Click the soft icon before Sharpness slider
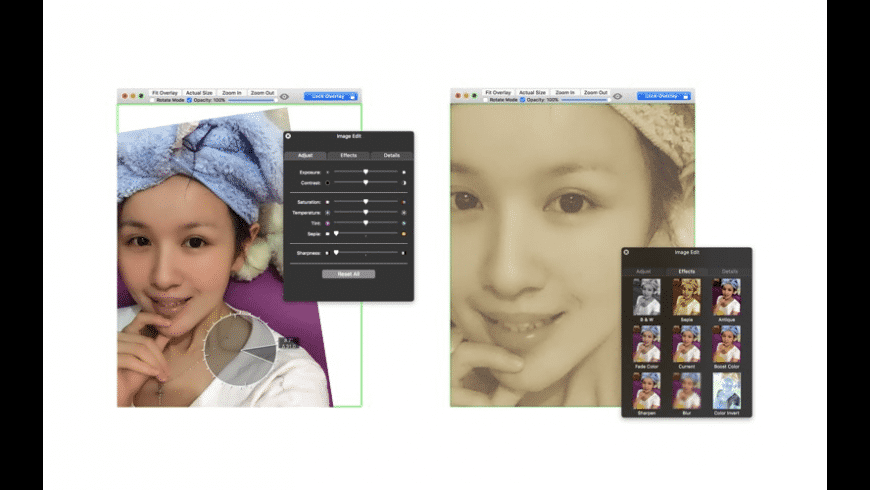This screenshot has height=490, width=870. (327, 253)
